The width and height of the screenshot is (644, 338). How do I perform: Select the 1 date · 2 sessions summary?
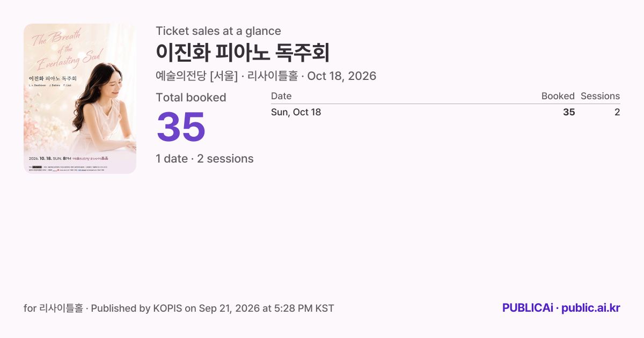click(204, 159)
